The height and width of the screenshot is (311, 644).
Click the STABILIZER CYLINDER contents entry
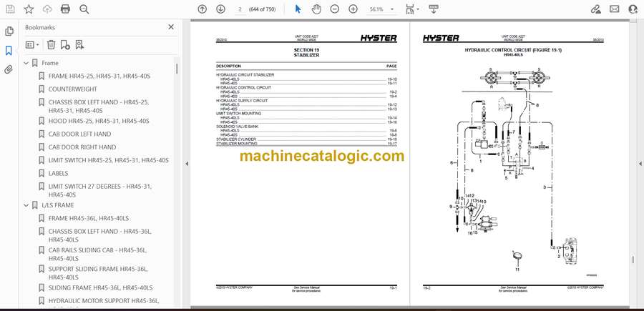[x=306, y=139]
